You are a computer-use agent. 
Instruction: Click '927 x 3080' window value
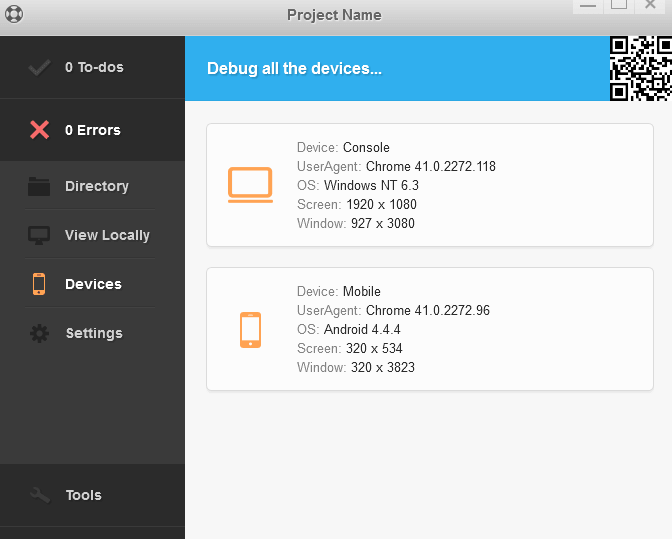383,223
